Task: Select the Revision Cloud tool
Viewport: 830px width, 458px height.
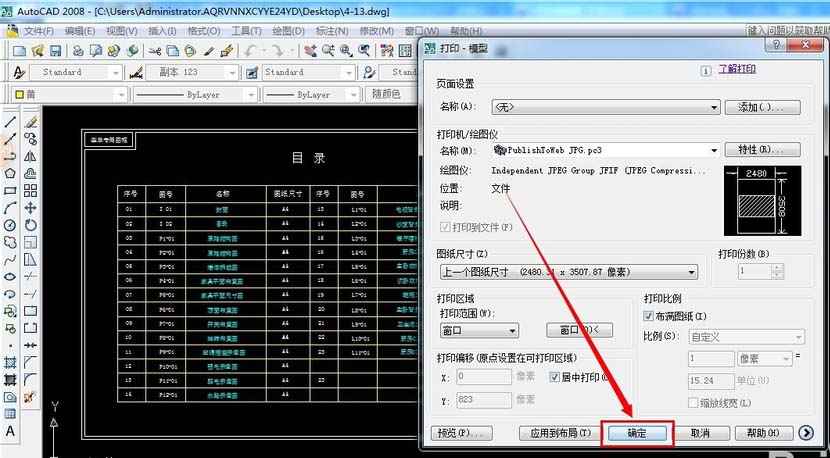Action: pos(10,243)
